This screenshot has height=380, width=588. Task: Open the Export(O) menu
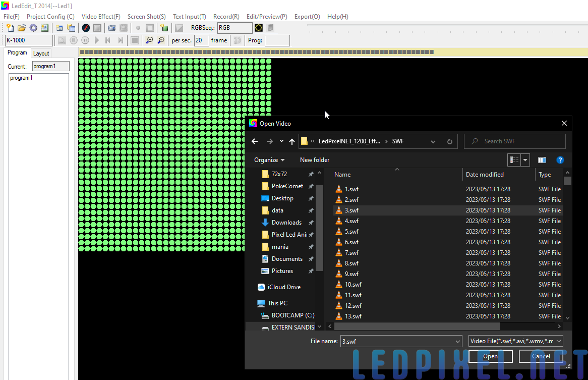[x=307, y=17]
